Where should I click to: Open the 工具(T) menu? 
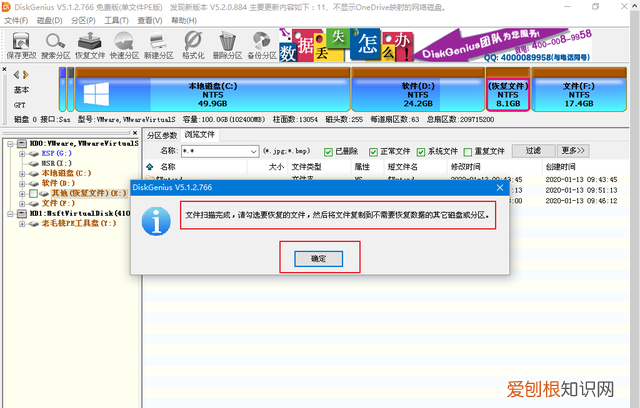116,20
